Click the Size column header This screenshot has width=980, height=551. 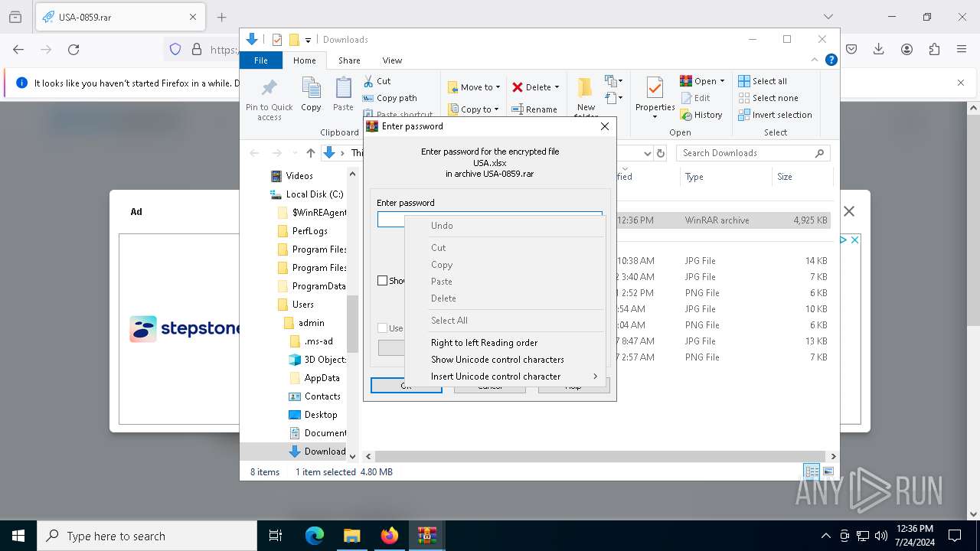[802, 177]
